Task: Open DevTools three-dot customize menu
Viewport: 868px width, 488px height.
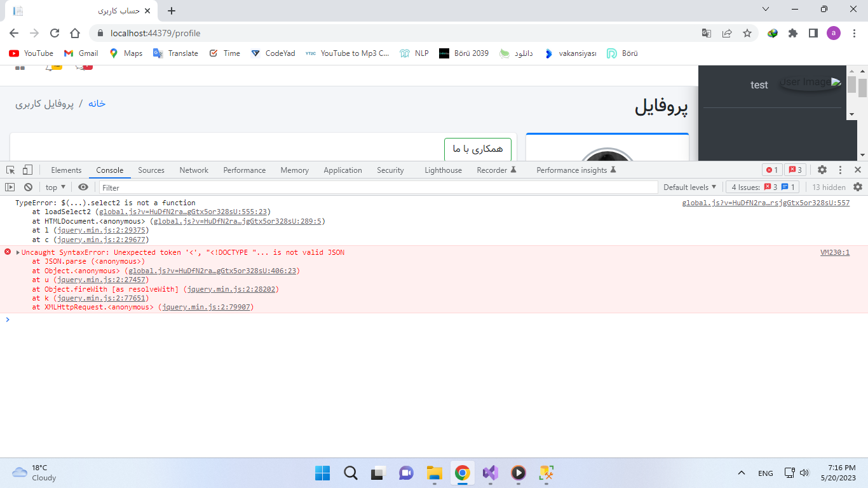Action: click(840, 170)
